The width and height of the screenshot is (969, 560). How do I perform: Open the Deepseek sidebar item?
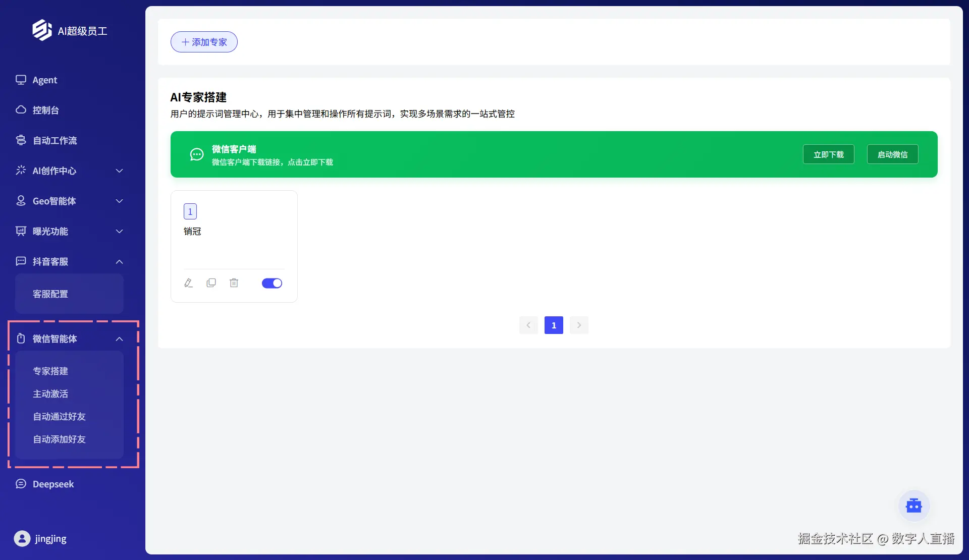[53, 484]
